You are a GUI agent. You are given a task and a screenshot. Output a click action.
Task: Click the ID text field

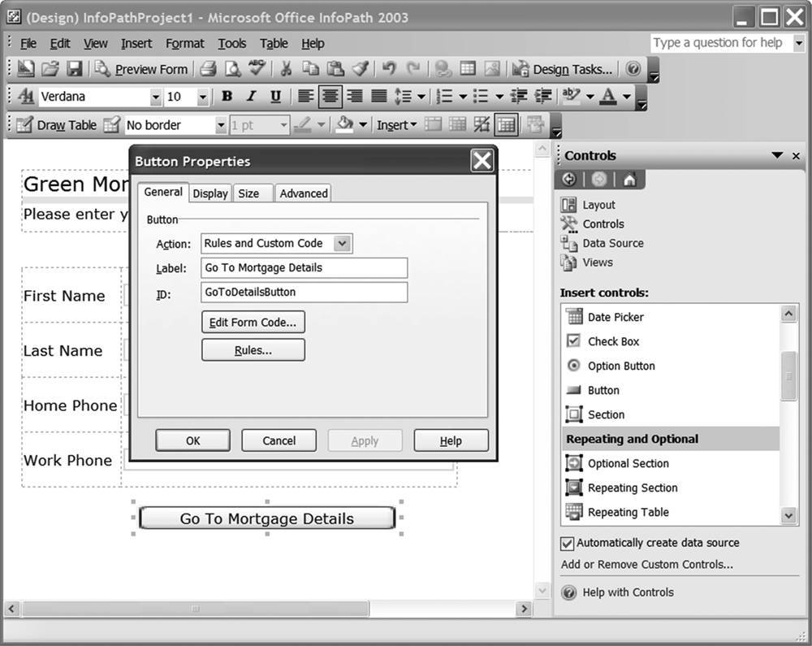pos(304,293)
